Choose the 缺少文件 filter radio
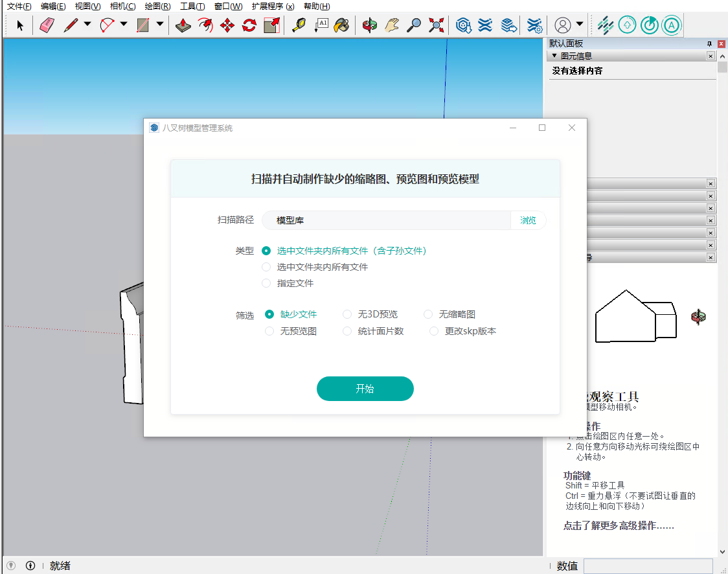 [x=269, y=314]
